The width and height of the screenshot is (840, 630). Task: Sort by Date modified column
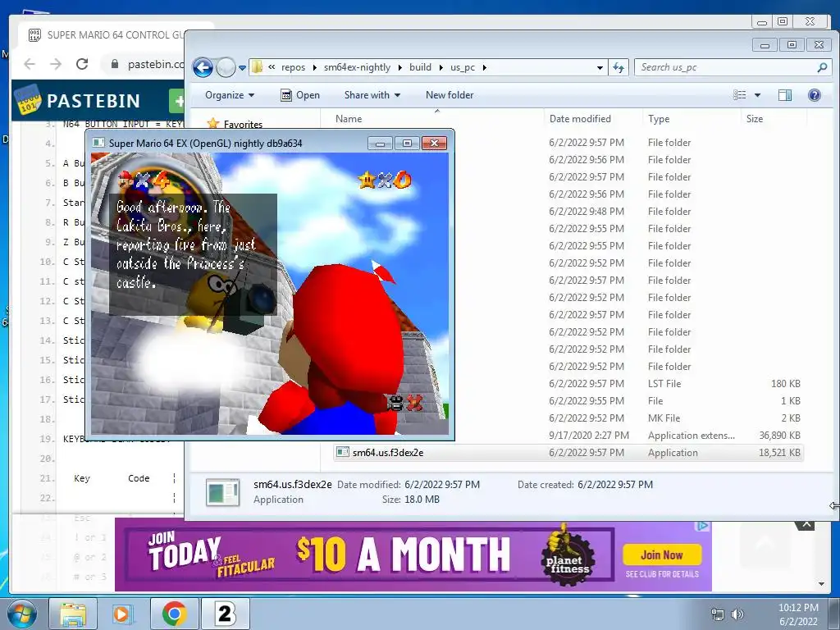[580, 119]
